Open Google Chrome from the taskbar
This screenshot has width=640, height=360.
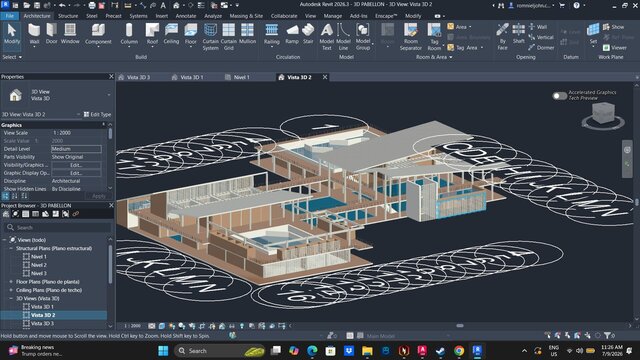pyautogui.click(x=459, y=351)
